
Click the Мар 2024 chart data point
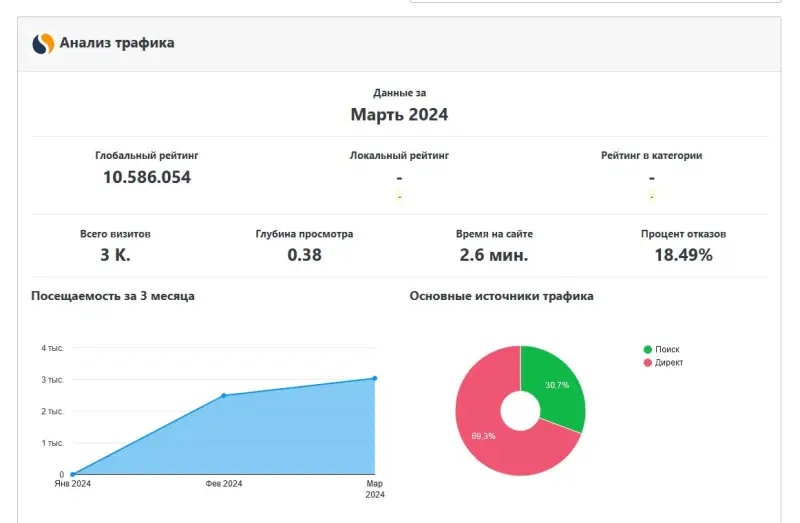coord(374,378)
